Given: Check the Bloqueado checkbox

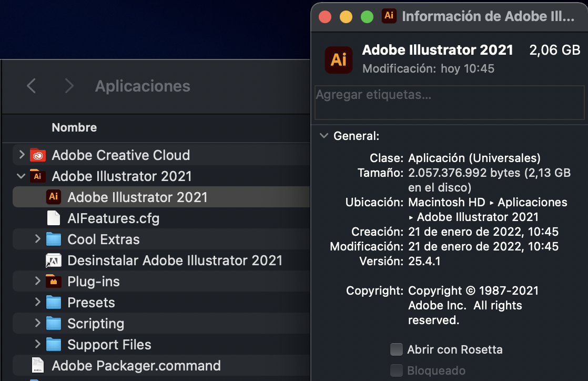Looking at the screenshot, I should (396, 370).
